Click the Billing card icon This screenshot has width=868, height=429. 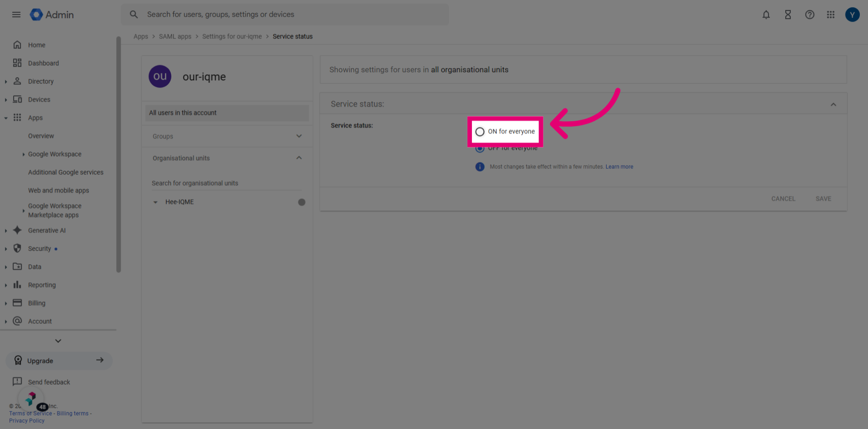tap(17, 303)
